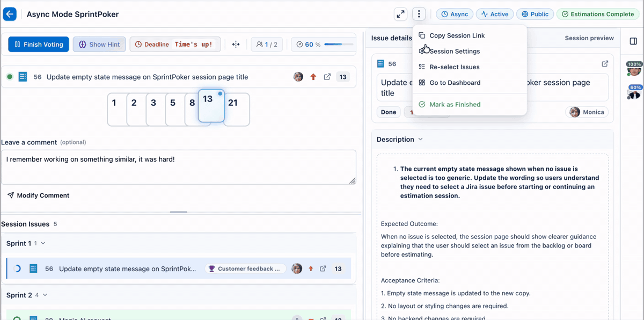Open the move/reposition arrows control
Image resolution: width=644 pixels, height=320 pixels.
[x=236, y=45]
